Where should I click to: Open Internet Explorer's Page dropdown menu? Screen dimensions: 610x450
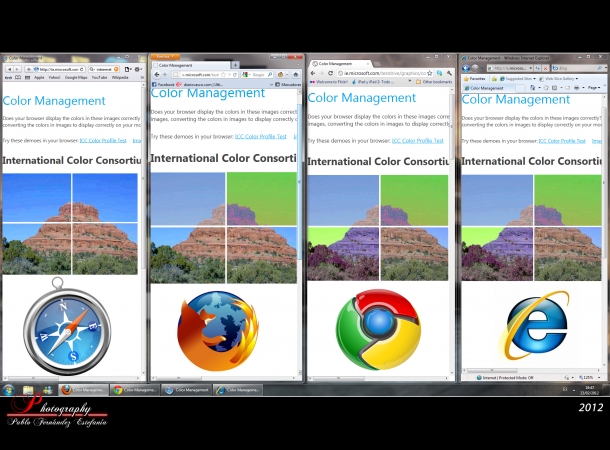pyautogui.click(x=593, y=88)
